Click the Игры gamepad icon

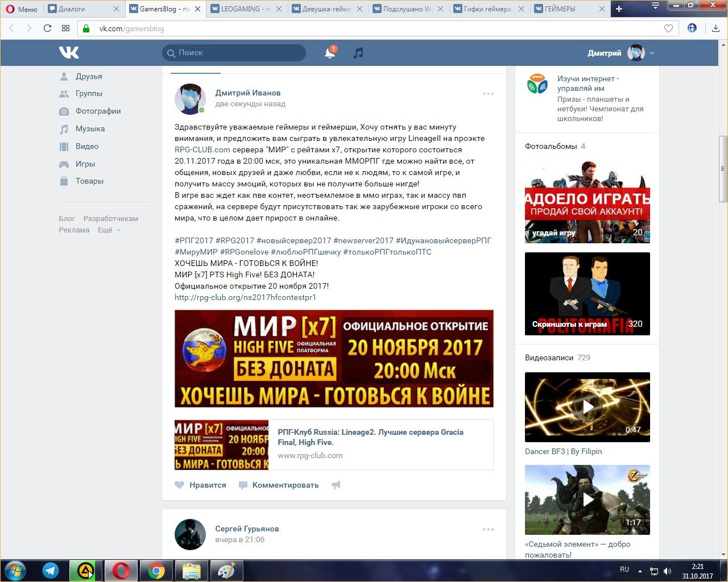(64, 164)
